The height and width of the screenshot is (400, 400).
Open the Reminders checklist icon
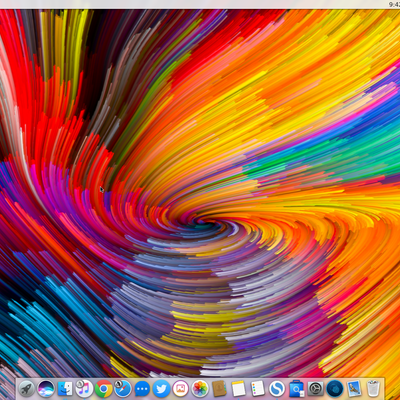pos(258,389)
